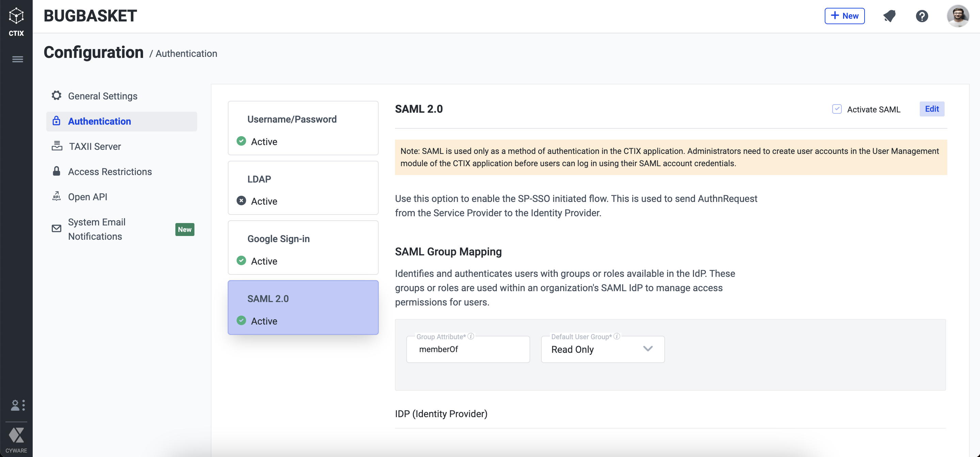Click the Open API icon
980x457 pixels.
tap(56, 196)
